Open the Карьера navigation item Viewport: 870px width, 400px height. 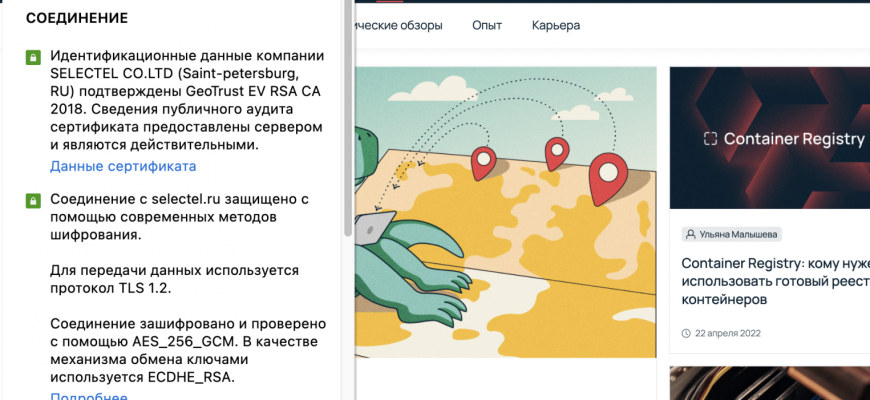556,25
